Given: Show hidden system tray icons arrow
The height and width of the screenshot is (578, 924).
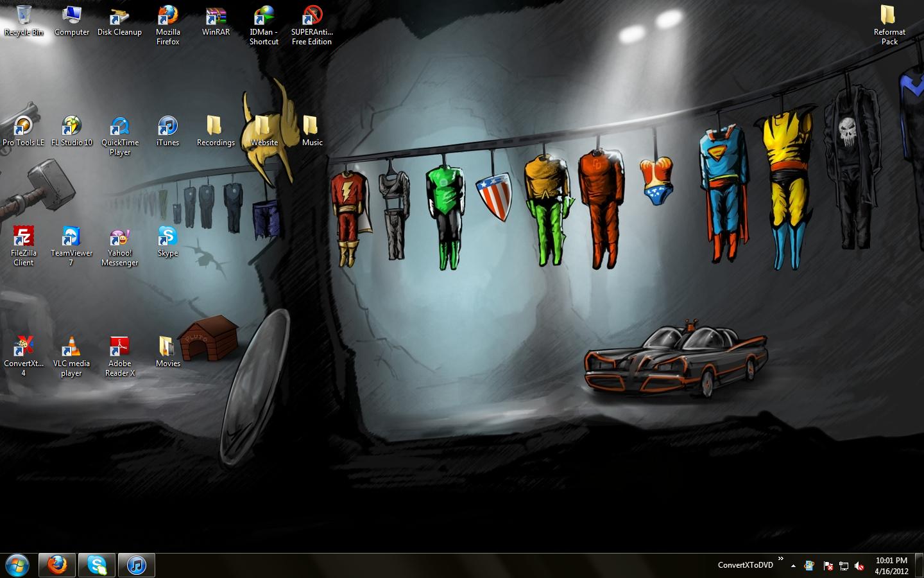Looking at the screenshot, I should coord(793,566).
